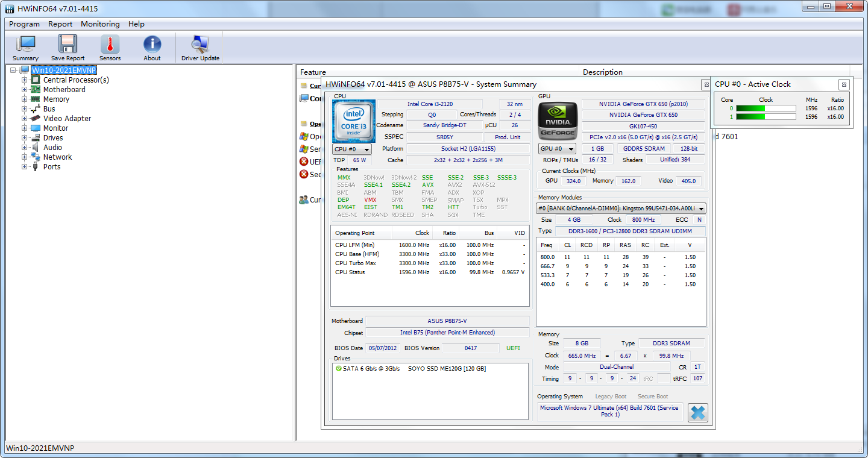The image size is (868, 458).
Task: Click the Intel Core i3 badge
Action: point(353,121)
